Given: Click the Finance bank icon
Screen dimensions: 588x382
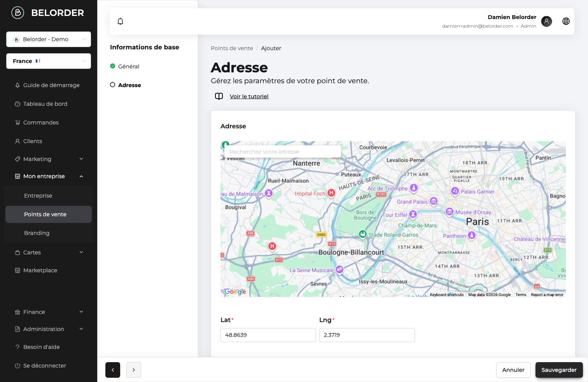Looking at the screenshot, I should (x=17, y=312).
